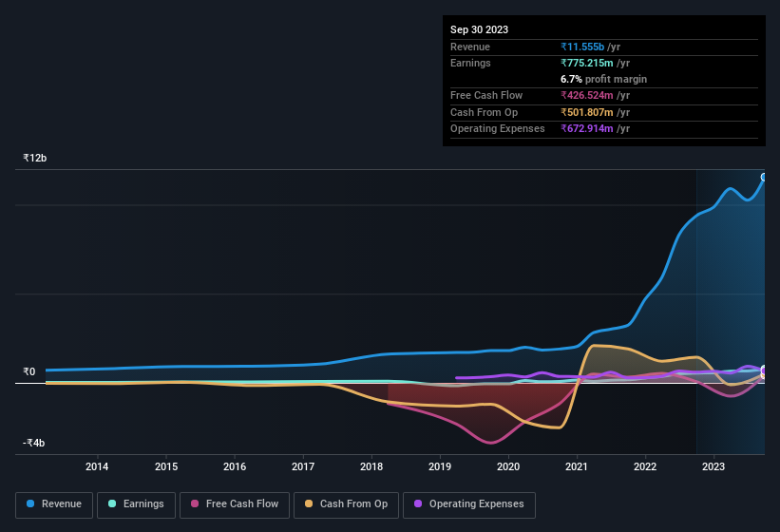This screenshot has height=532, width=780.
Task: Click the Revenue data point marker at Sep 2023
Action: (764, 177)
